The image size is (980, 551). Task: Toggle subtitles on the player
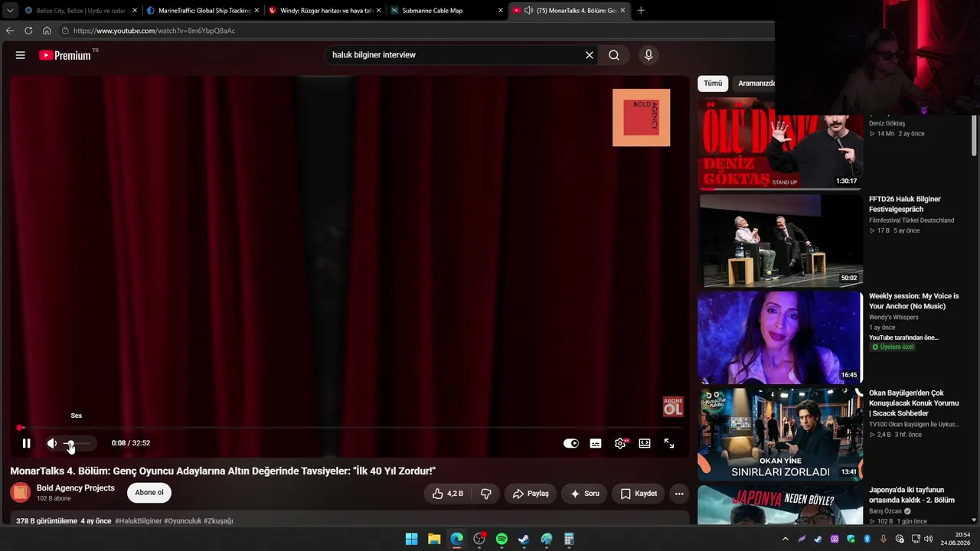(x=596, y=443)
